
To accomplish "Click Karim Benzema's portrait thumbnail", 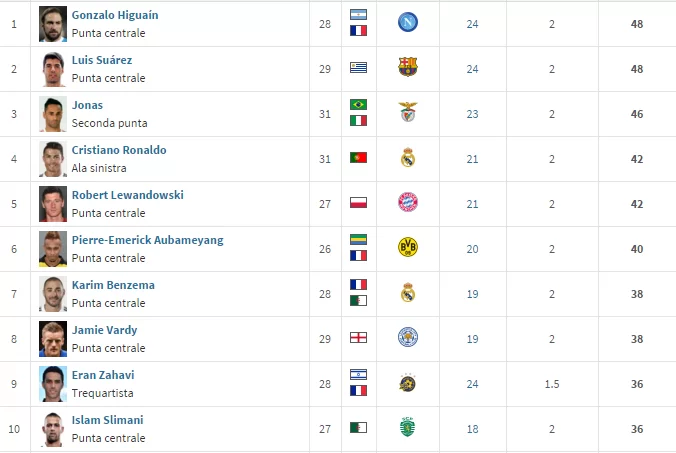I will [x=53, y=293].
